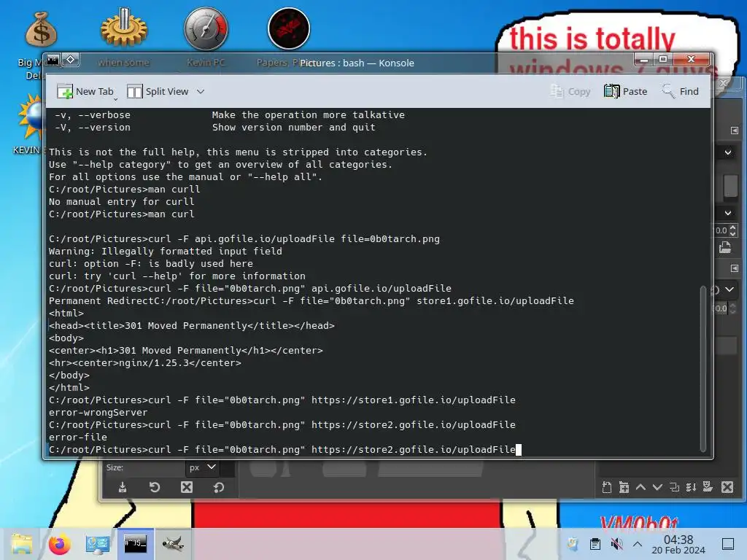Click GIMP reset tool options icon

tap(219, 487)
